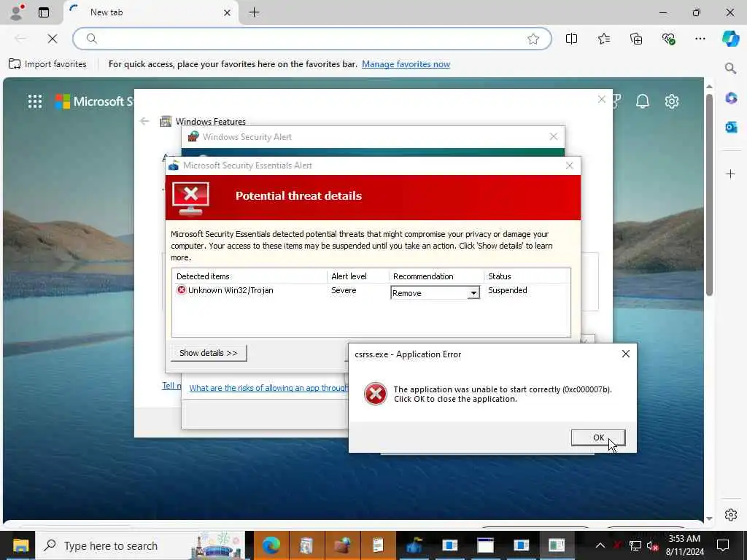Click the Suspended status cell

508,290
